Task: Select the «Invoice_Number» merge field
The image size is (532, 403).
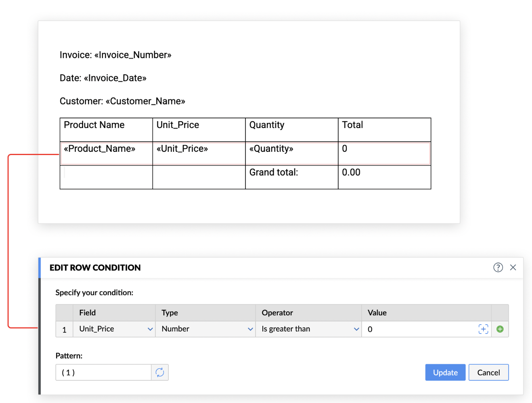Action: pos(133,55)
